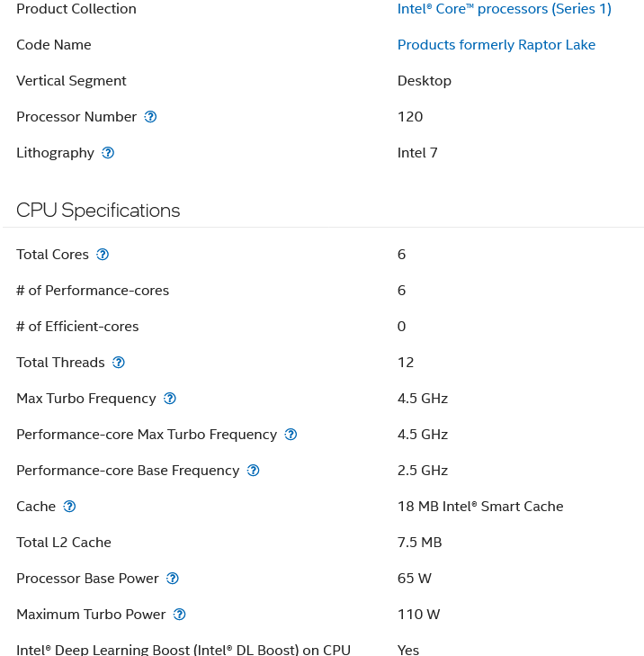Screen dimensions: 644x656
Task: Select the Total L2 Cache label
Action: tap(64, 543)
